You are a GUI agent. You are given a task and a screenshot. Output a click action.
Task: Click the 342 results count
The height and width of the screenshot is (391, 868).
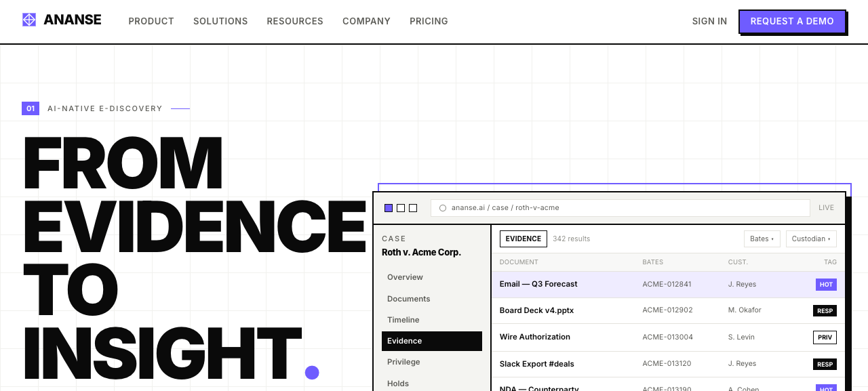pyautogui.click(x=571, y=239)
